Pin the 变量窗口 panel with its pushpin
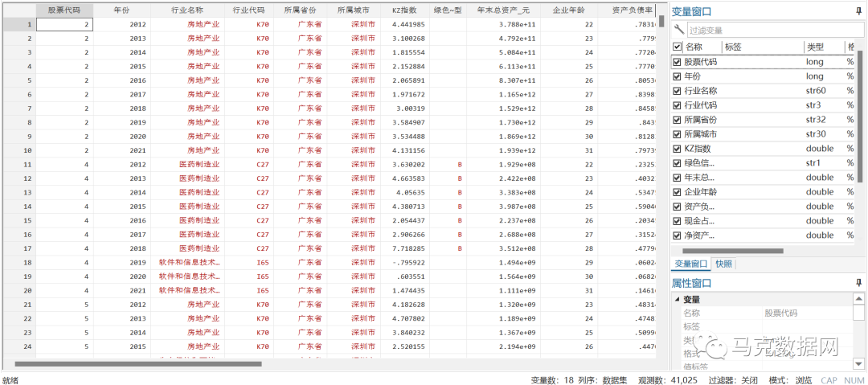 pyautogui.click(x=858, y=11)
